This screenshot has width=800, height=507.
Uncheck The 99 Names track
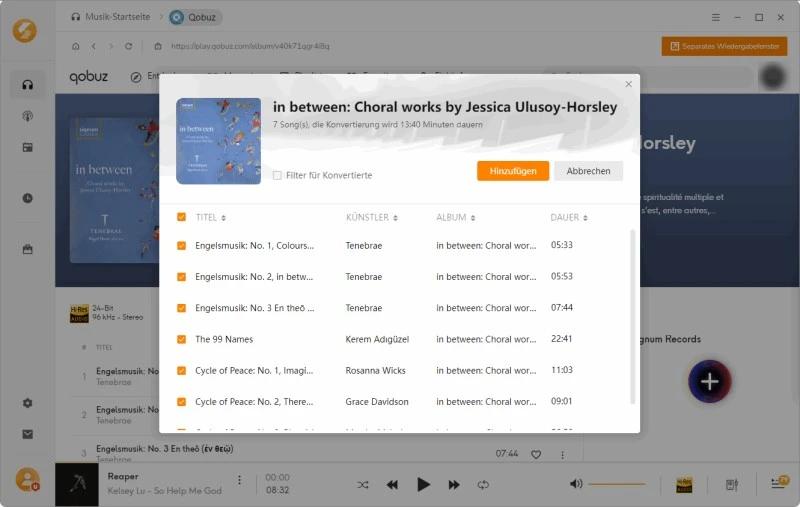(x=181, y=339)
